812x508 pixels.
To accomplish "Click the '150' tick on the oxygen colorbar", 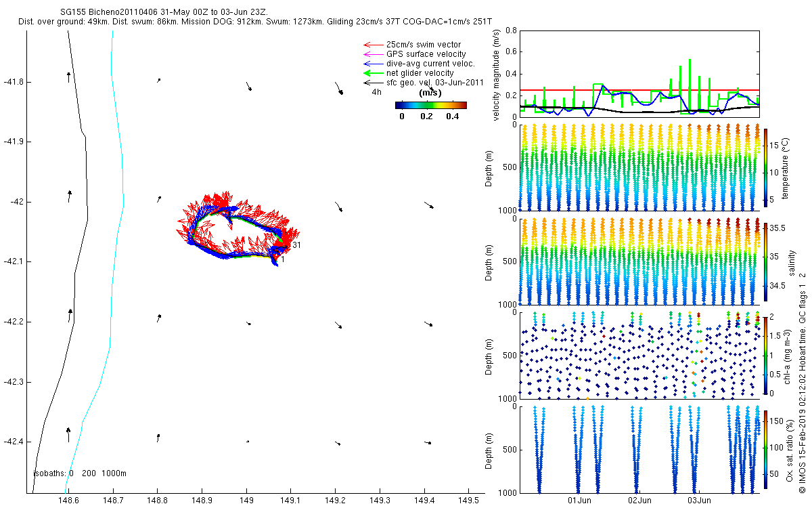I will 777,421.
